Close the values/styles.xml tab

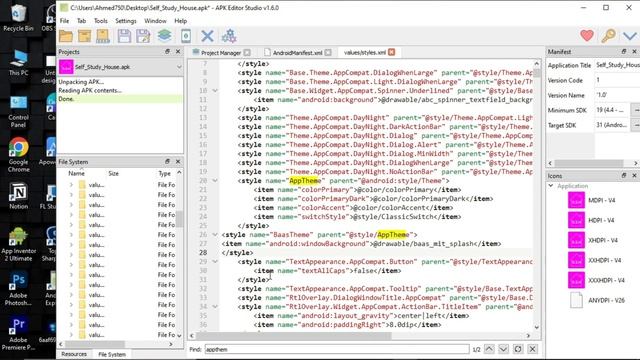tap(391, 52)
